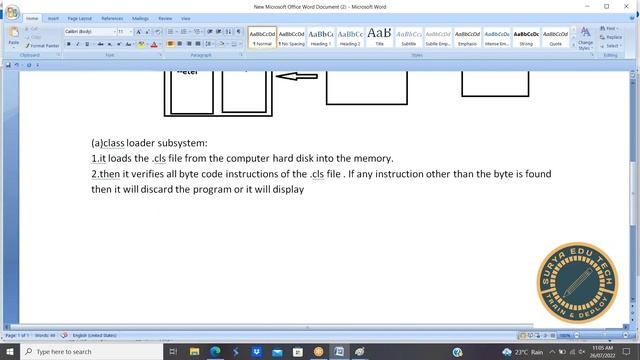Click the Words count in status bar
The image size is (640, 360).
[x=45, y=336]
